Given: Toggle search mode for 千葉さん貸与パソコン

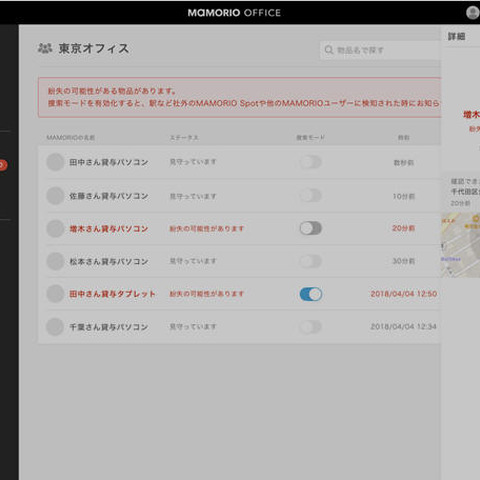Looking at the screenshot, I should tap(310, 327).
